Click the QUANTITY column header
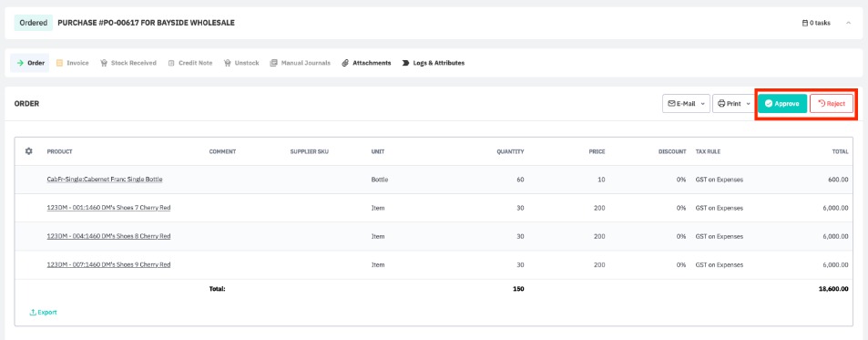The image size is (868, 340). pos(510,151)
